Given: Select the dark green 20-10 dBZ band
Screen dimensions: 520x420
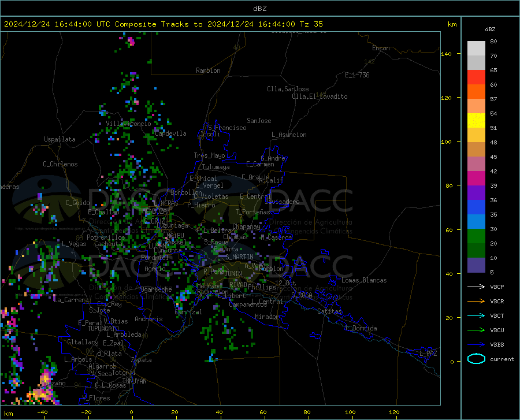Looking at the screenshot, I should pos(476,251).
